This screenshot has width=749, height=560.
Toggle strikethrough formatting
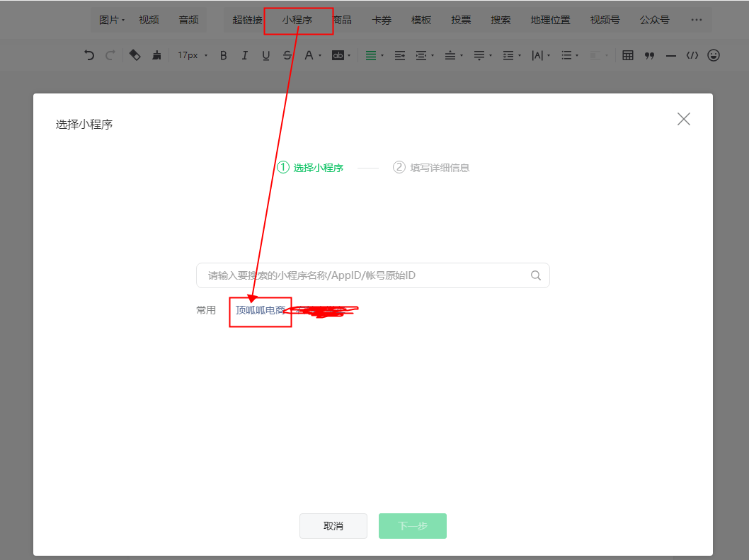tap(287, 55)
